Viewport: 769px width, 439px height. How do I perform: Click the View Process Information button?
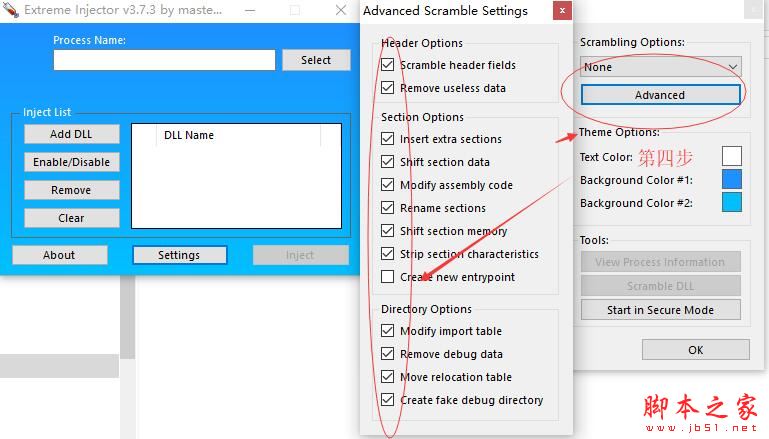[x=661, y=262]
